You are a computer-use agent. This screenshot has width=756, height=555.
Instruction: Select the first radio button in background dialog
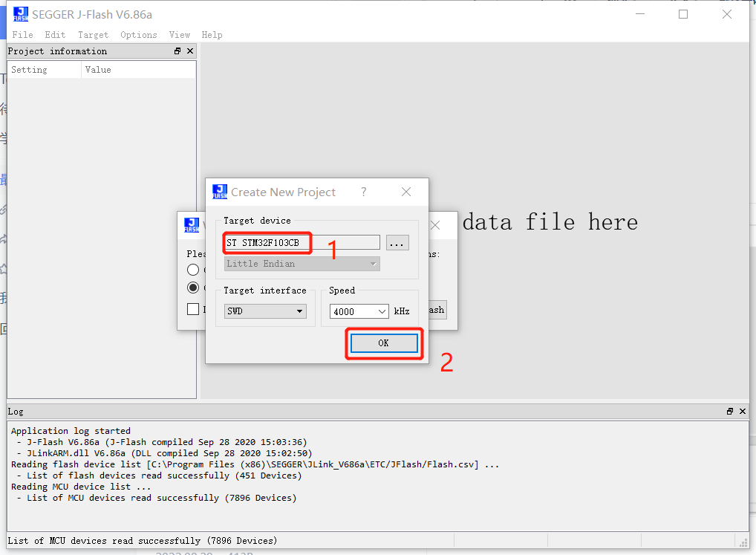pyautogui.click(x=193, y=270)
